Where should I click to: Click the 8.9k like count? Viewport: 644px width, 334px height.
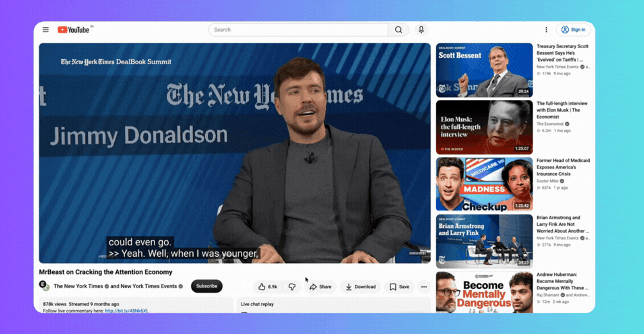(272, 287)
